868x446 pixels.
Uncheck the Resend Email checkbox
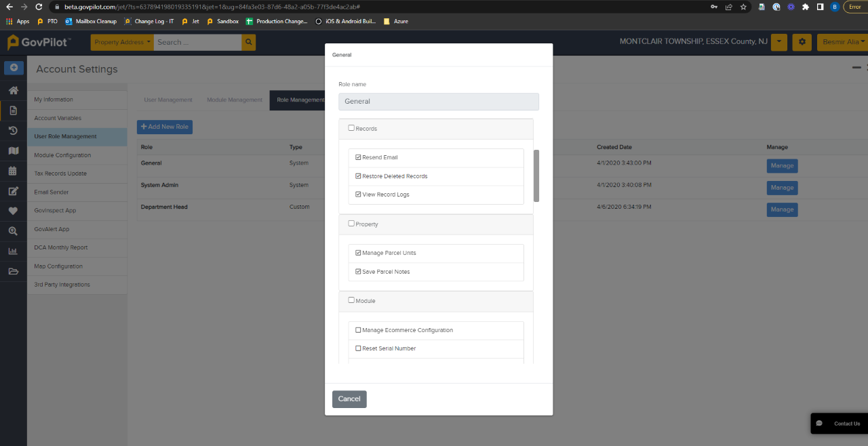click(x=358, y=157)
